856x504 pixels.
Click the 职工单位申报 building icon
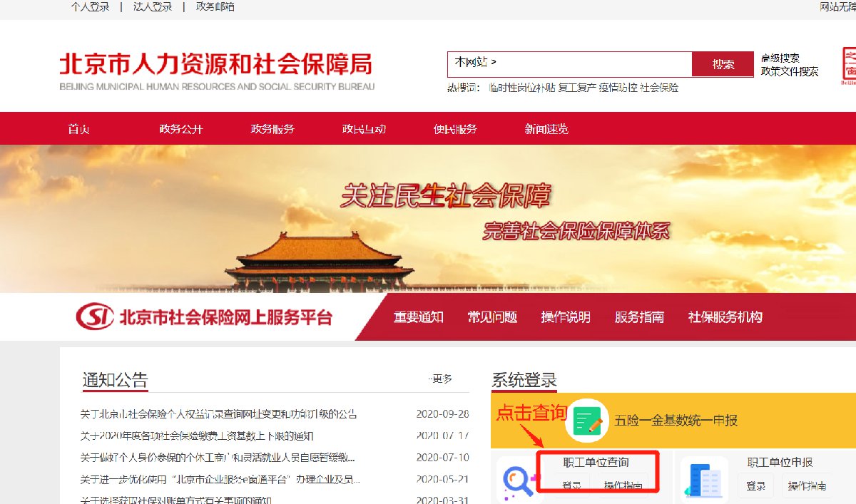pyautogui.click(x=704, y=480)
